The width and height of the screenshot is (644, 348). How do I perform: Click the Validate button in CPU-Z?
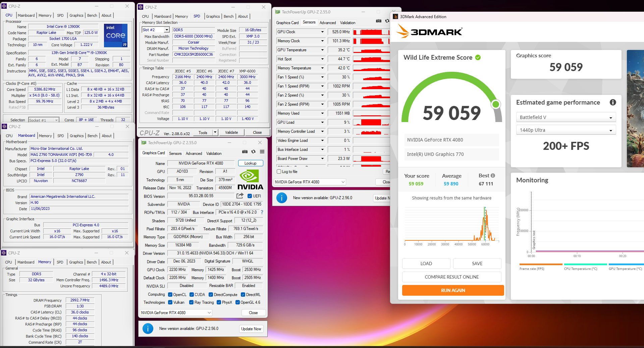(x=231, y=132)
